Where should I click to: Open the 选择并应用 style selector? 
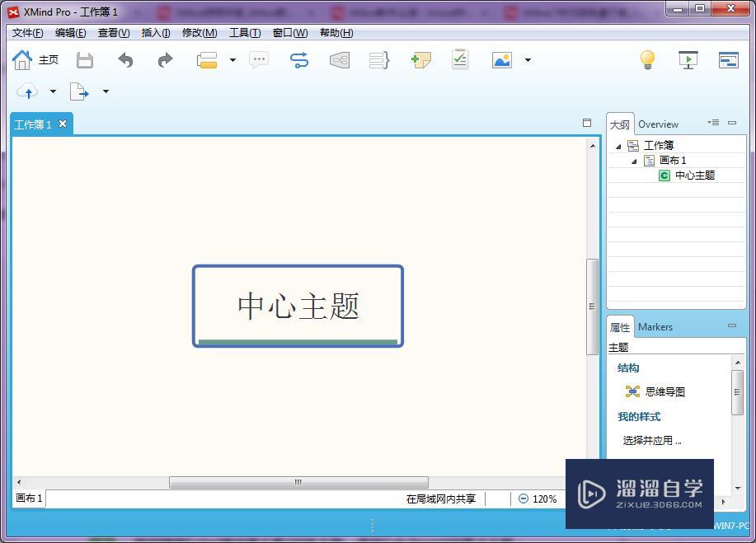652,440
